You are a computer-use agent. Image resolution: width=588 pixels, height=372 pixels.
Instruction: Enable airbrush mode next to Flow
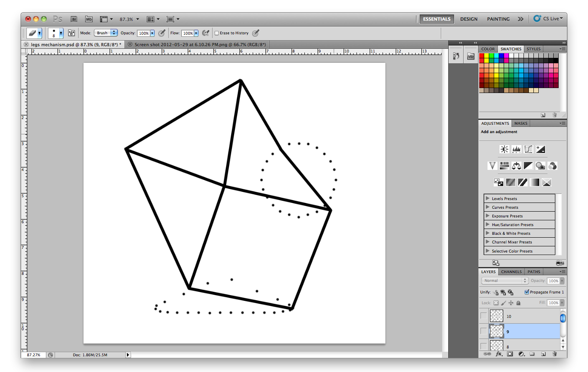point(206,33)
